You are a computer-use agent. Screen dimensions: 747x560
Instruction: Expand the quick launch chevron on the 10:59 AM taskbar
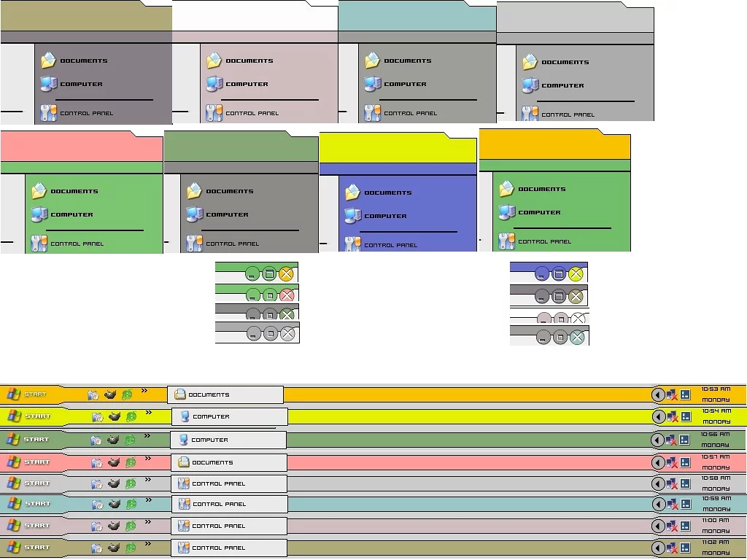[147, 499]
